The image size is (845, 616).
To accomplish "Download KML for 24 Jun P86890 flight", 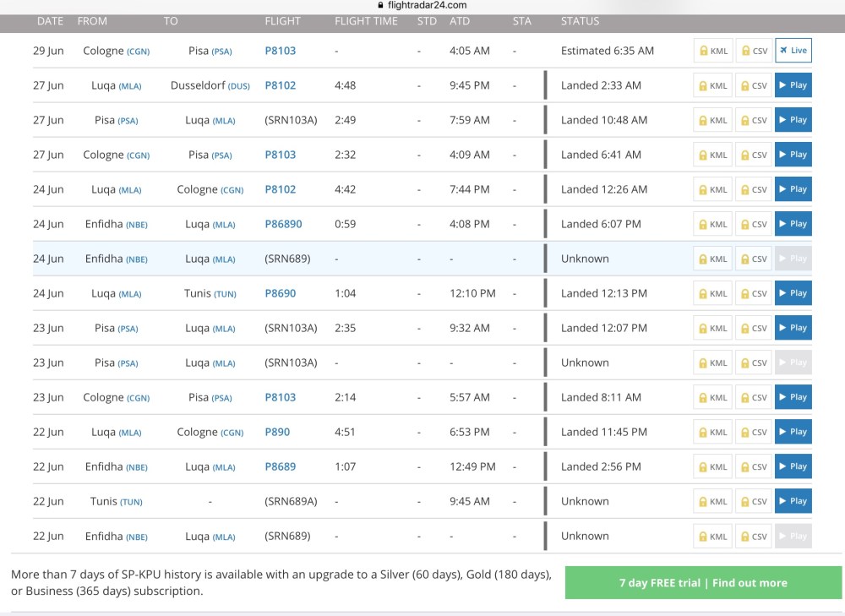I will 713,224.
